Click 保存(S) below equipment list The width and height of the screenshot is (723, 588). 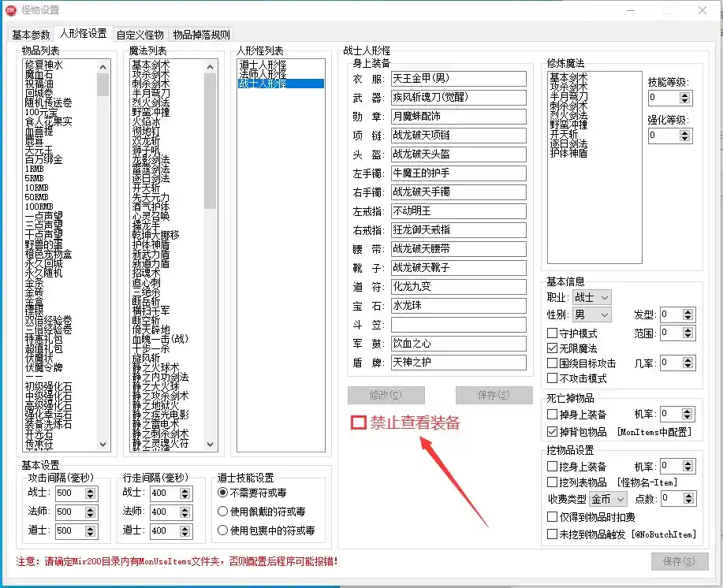pos(494,395)
